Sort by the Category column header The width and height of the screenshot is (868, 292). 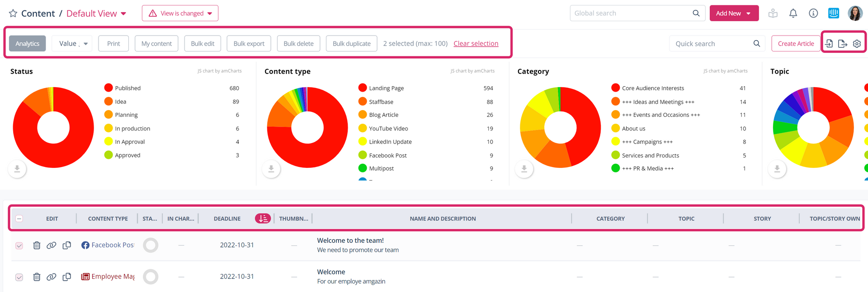[x=610, y=218]
